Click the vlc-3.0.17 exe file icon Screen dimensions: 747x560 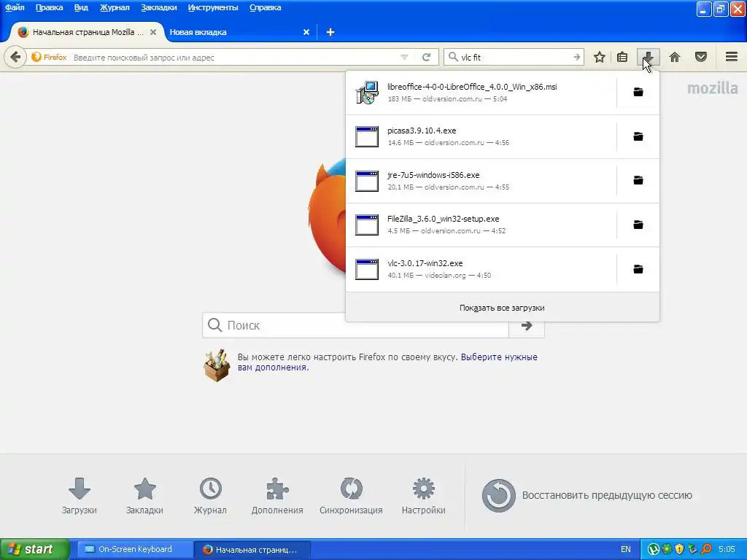pyautogui.click(x=367, y=269)
